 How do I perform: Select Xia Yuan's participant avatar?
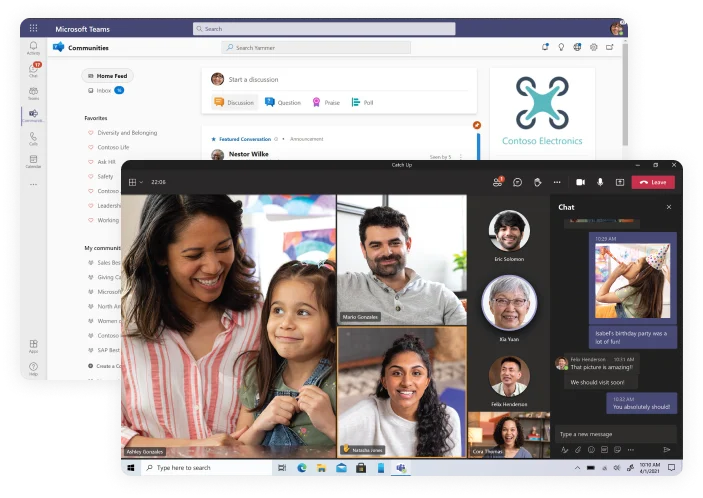[509, 303]
